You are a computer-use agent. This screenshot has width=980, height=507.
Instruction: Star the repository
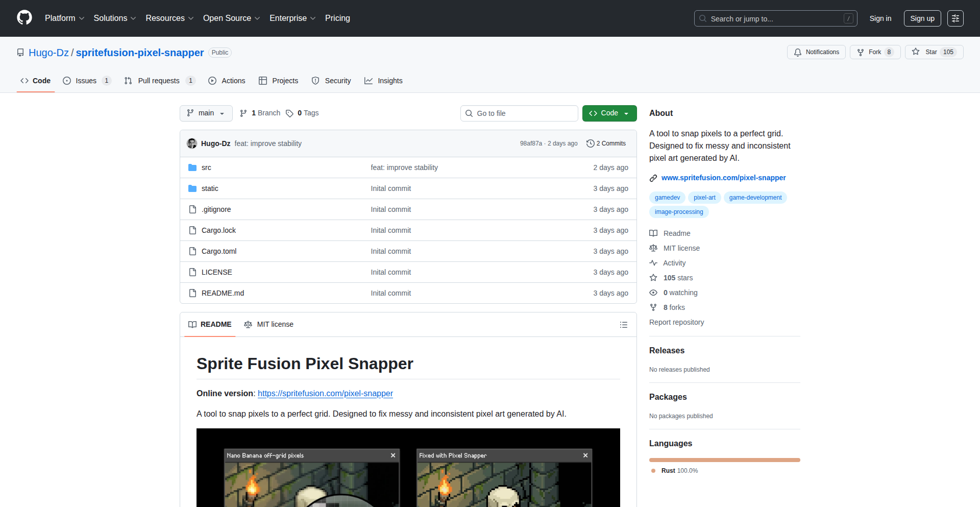point(934,52)
